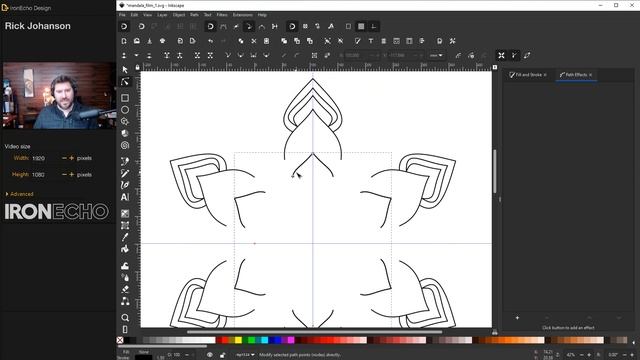Select the Calligraphy tool
Viewport: 640px width, 360px height.
pyautogui.click(x=125, y=185)
